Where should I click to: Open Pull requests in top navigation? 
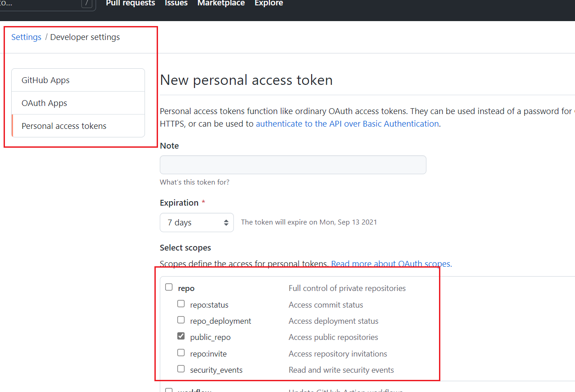coord(131,4)
